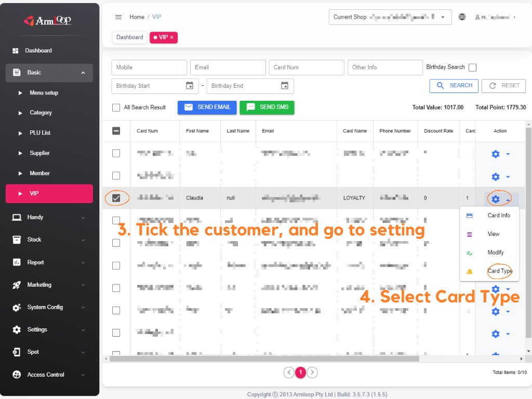Expand the Stock sidebar section
This screenshot has height=399, width=532.
[83, 240]
